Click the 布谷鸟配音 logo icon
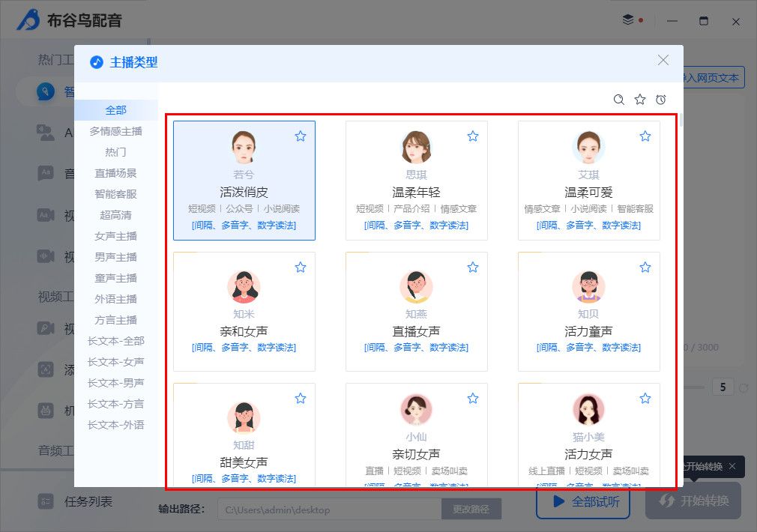The width and height of the screenshot is (757, 532). click(29, 19)
